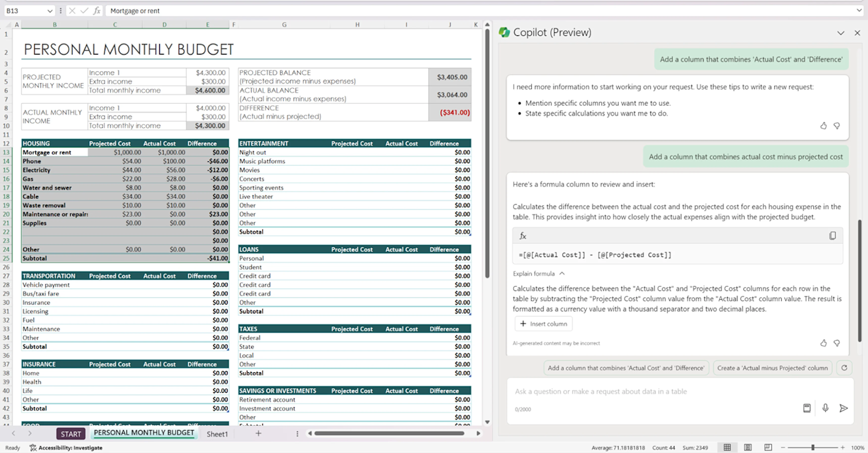Select the INSURANCE header cell
The height and width of the screenshot is (453, 868).
click(55, 364)
